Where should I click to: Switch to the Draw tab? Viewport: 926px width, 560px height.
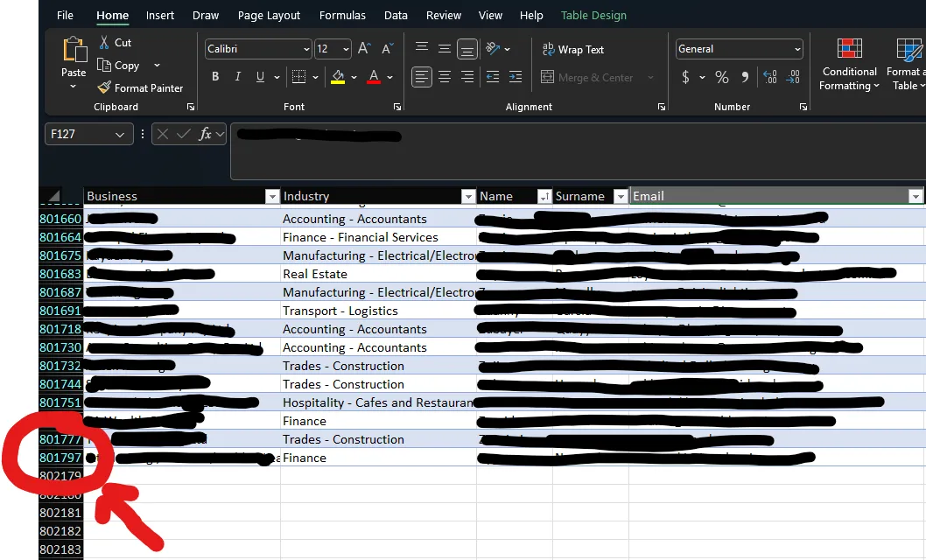click(206, 16)
